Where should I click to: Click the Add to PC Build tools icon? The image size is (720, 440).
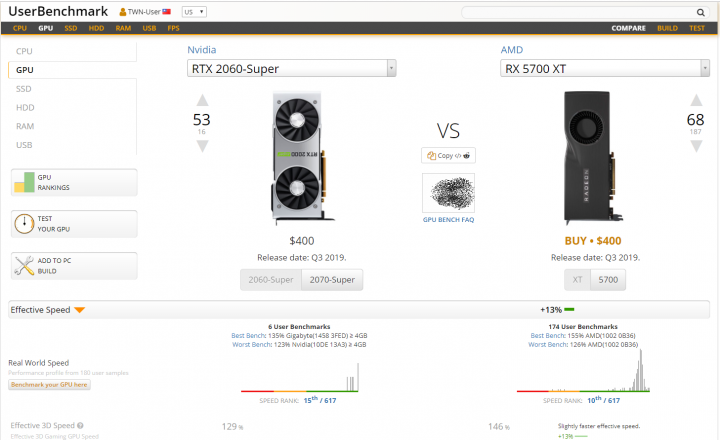(24, 265)
